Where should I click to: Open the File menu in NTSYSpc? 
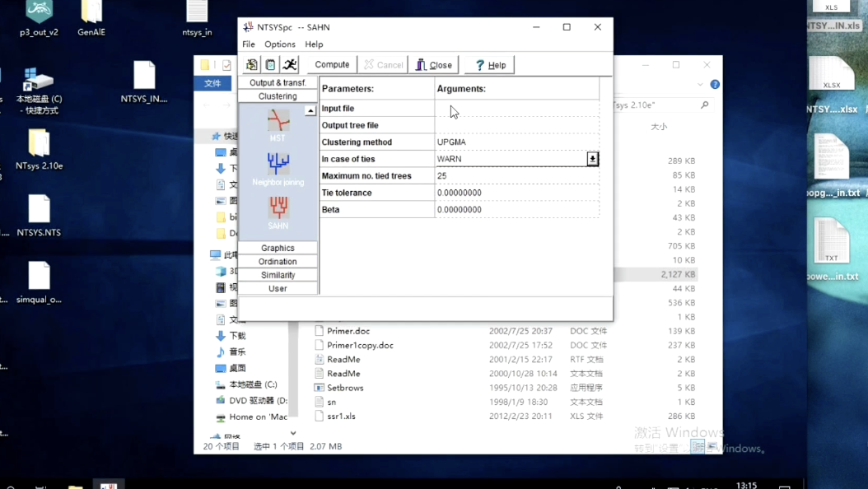249,44
